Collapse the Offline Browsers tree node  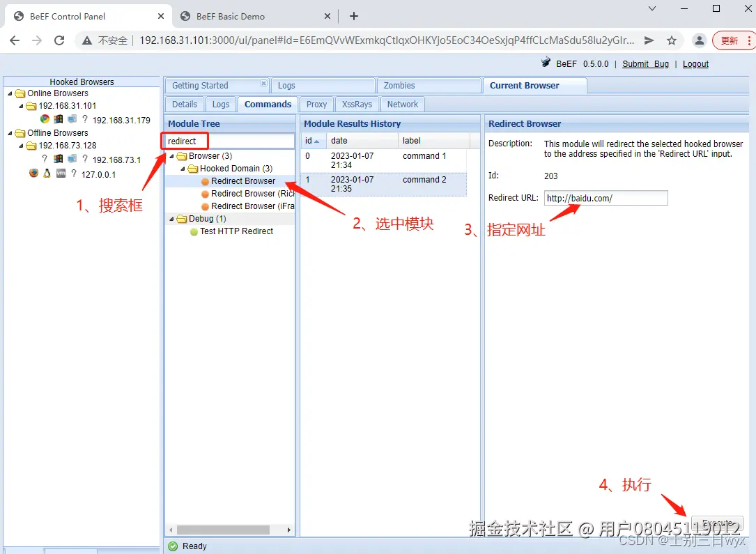pos(10,133)
